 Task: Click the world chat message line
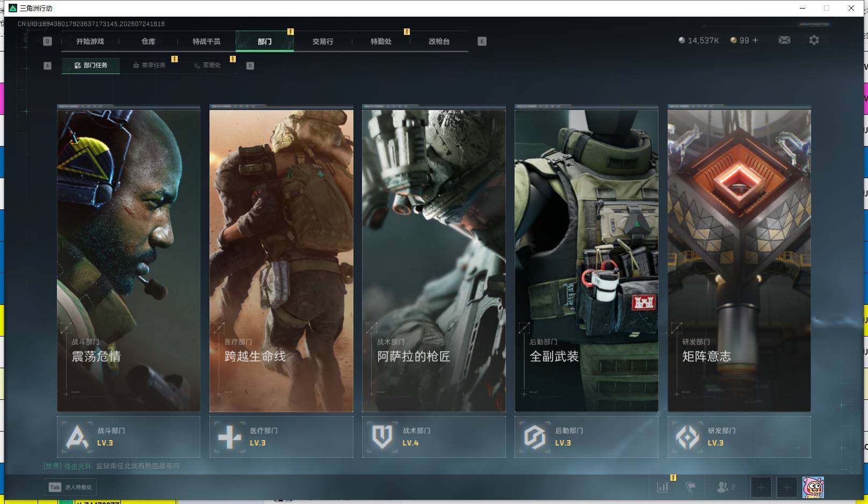pos(112,466)
